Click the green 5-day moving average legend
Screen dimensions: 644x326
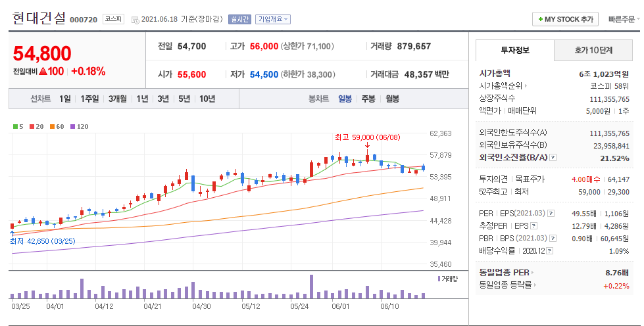click(18, 126)
